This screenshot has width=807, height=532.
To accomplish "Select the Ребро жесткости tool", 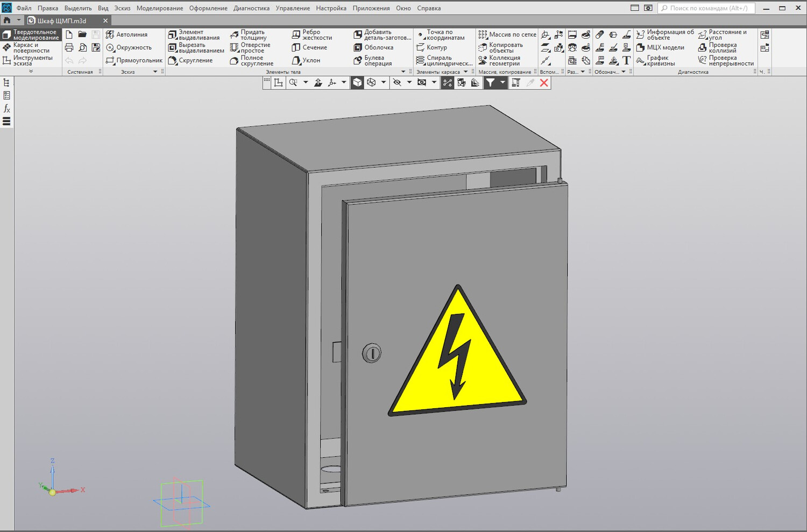I will point(312,35).
